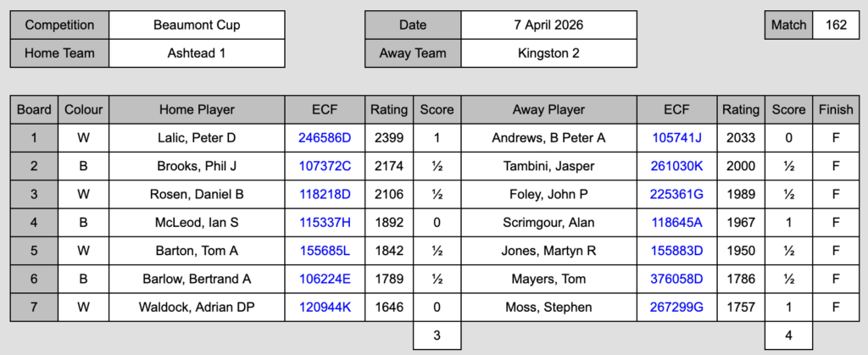The image size is (868, 355).
Task: Open ECF code link 246586D
Action: tap(325, 138)
